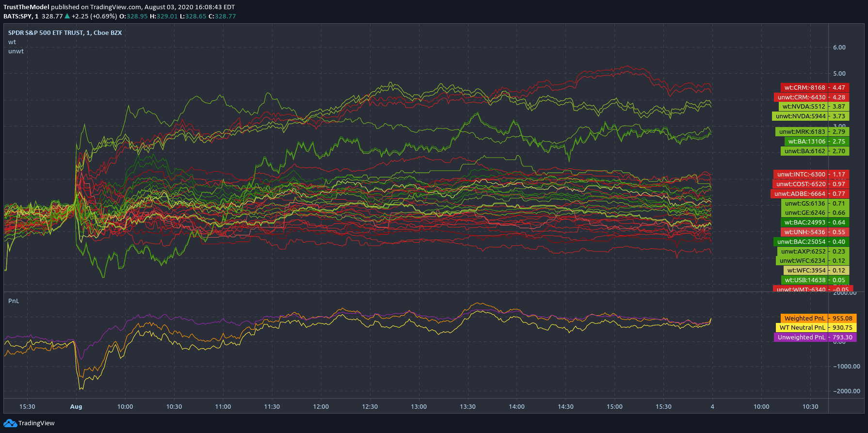Click the unwt:BAC:25054 price label

[x=811, y=242]
